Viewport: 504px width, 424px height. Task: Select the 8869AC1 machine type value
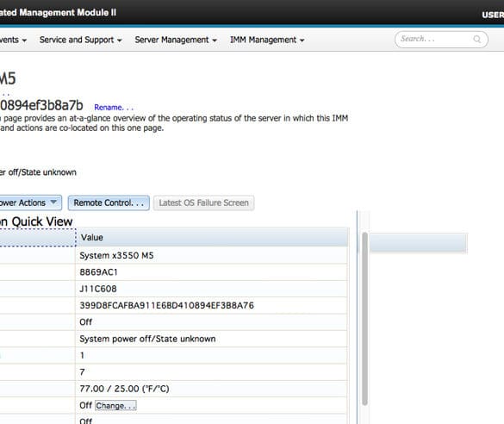[98, 272]
